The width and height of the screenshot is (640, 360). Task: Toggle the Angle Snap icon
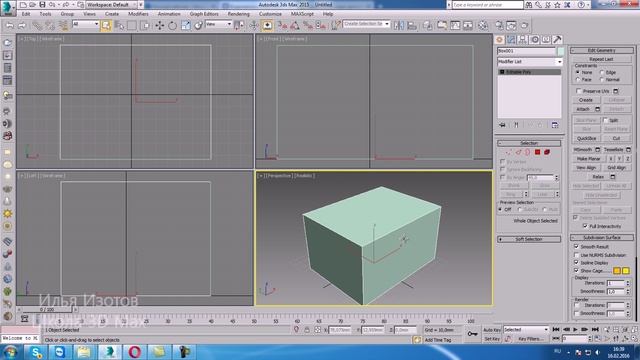click(295, 25)
